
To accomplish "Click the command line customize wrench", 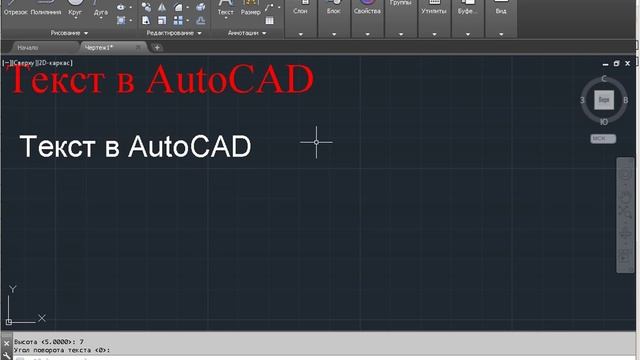I will pos(6,356).
